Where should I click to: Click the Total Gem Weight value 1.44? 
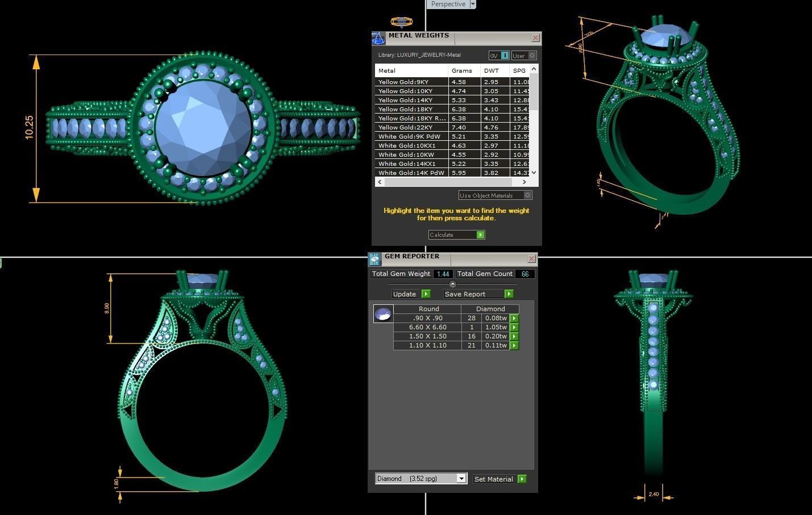(x=443, y=274)
